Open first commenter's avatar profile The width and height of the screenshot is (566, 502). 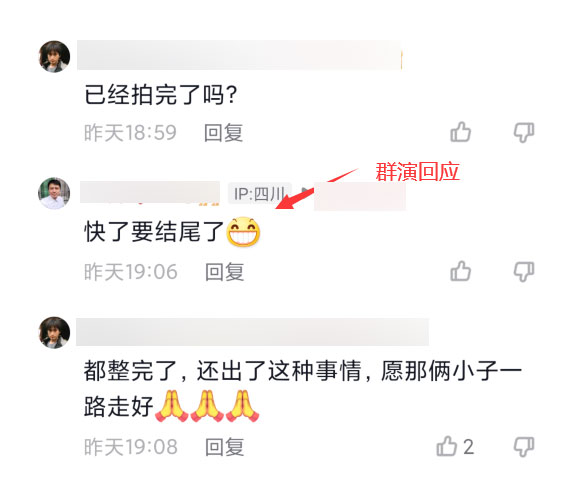click(55, 57)
